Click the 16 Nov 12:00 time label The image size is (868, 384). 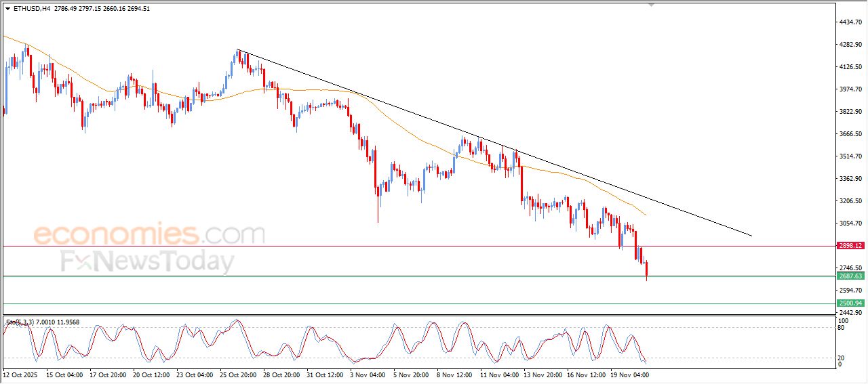tap(585, 374)
